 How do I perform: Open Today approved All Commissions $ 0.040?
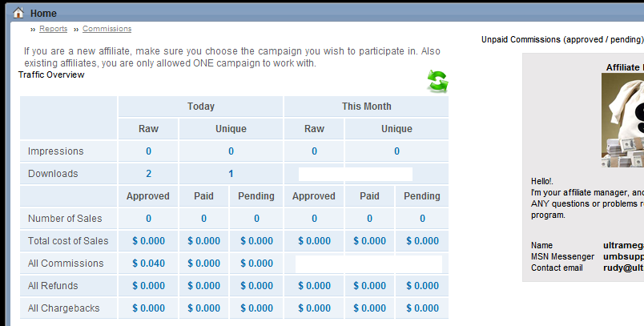148,264
